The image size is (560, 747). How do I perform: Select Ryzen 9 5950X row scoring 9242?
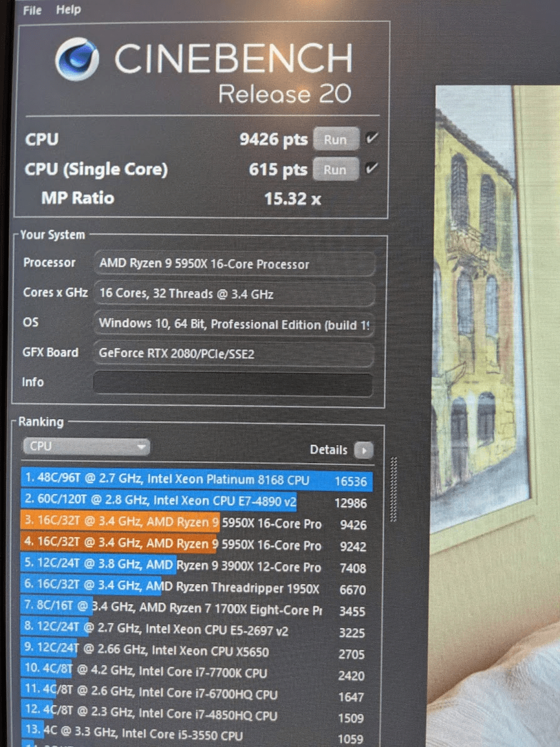(197, 544)
